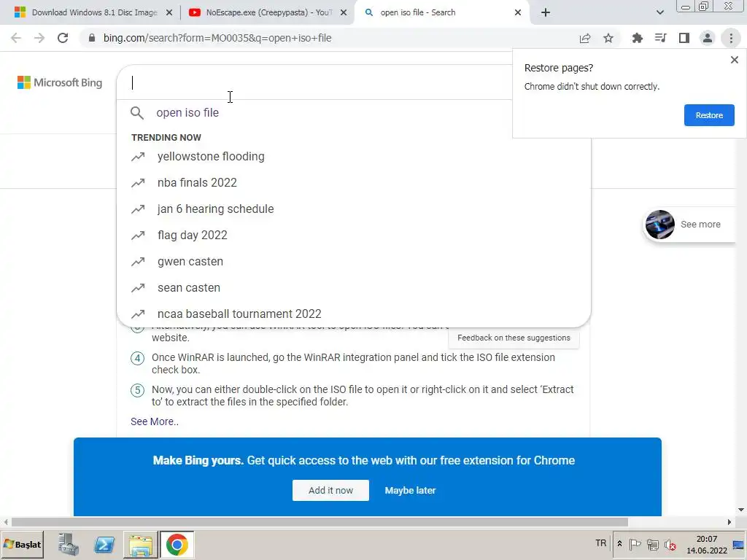Reload the current Bing page
Viewport: 747px width, 560px height.
click(63, 38)
